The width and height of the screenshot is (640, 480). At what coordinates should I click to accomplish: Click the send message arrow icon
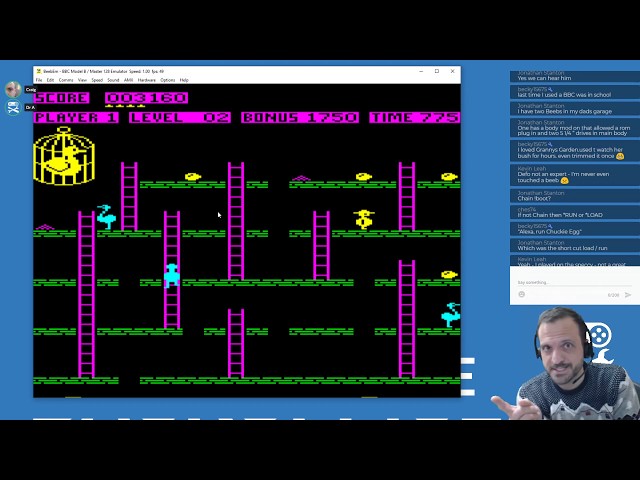coord(628,295)
